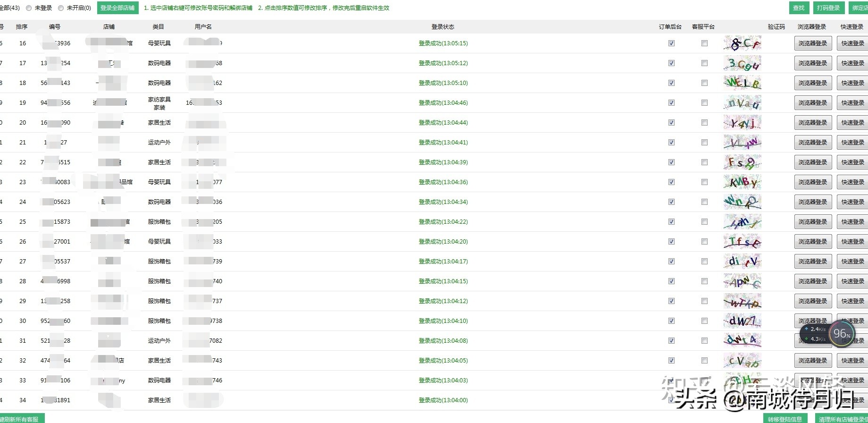Select status text 登录成功(13:04:22)
The height and width of the screenshot is (423, 868).
443,222
